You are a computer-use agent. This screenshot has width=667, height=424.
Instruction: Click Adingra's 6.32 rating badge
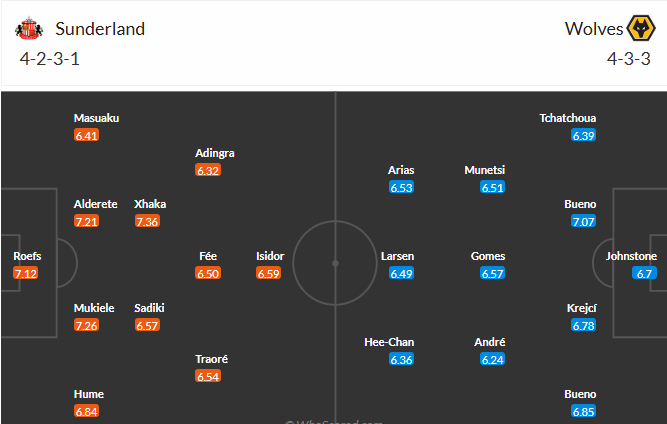(x=208, y=170)
